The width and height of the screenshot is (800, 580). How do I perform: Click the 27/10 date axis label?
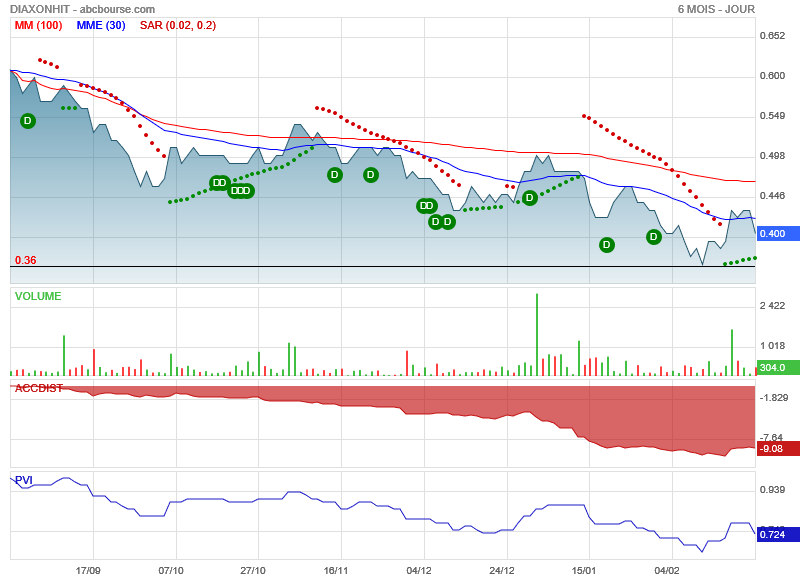click(253, 570)
